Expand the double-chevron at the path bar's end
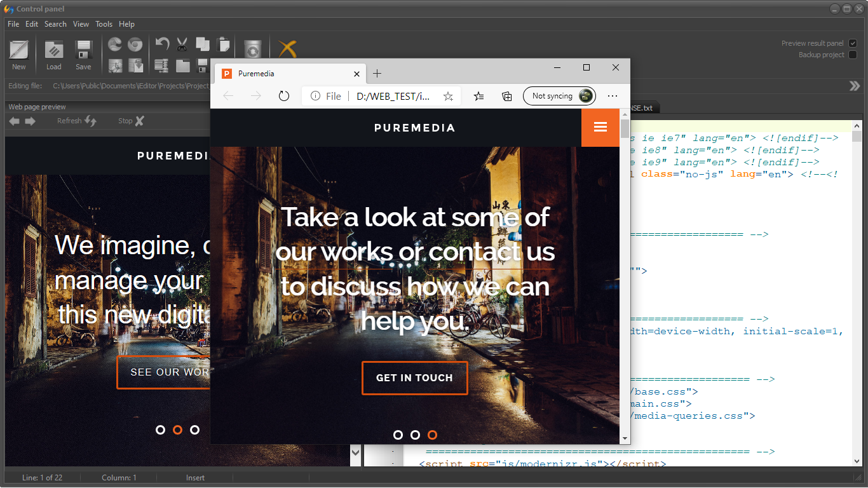The height and width of the screenshot is (488, 868). 854,86
